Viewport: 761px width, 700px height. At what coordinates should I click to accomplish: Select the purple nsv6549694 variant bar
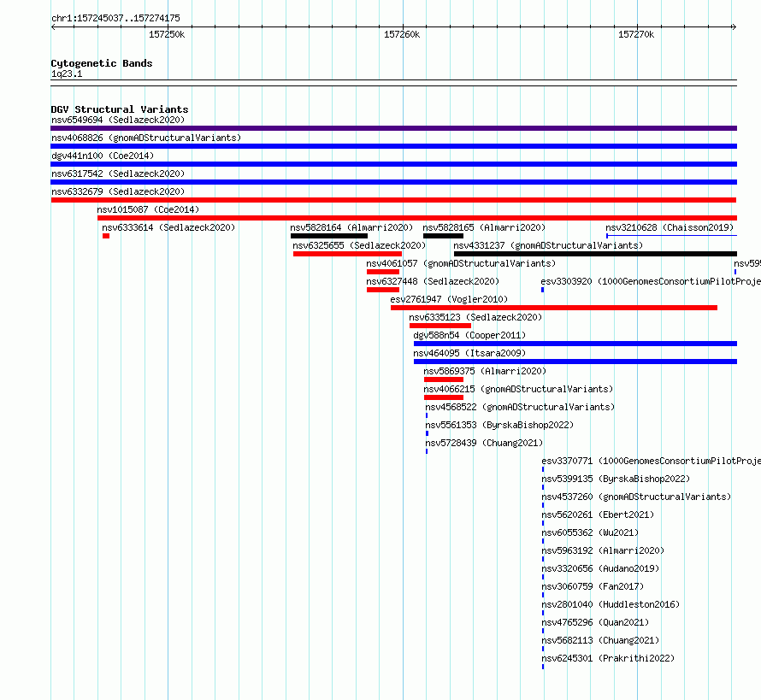point(393,128)
